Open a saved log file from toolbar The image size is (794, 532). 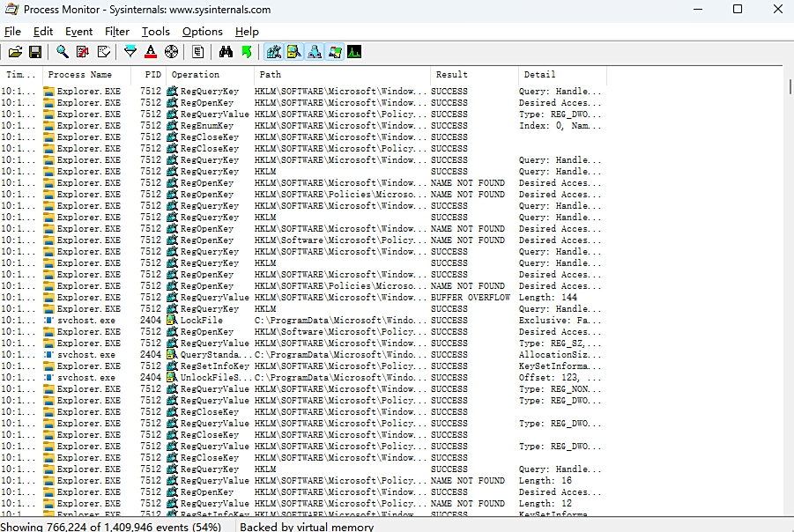(x=15, y=51)
